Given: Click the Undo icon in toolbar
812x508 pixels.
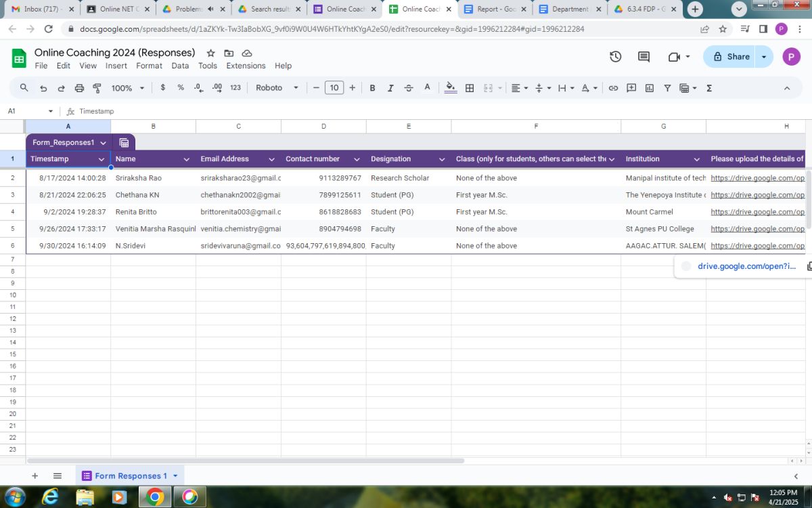Looking at the screenshot, I should coord(43,88).
